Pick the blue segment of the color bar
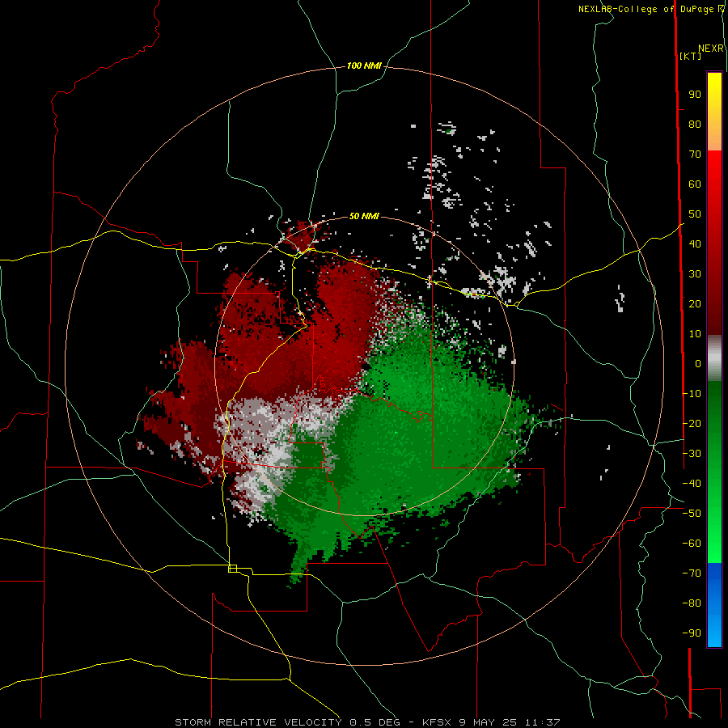This screenshot has height=728, width=728. click(714, 605)
